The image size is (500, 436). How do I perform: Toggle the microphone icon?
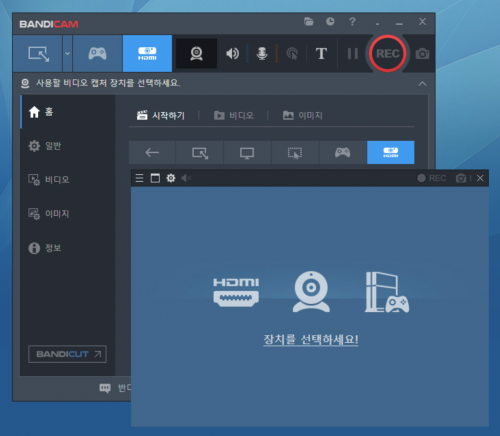point(262,53)
